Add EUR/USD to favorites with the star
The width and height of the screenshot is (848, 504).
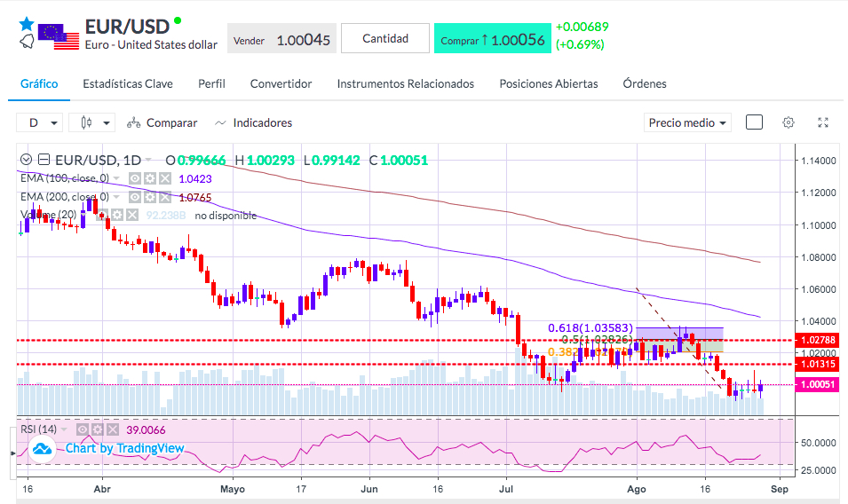(27, 24)
